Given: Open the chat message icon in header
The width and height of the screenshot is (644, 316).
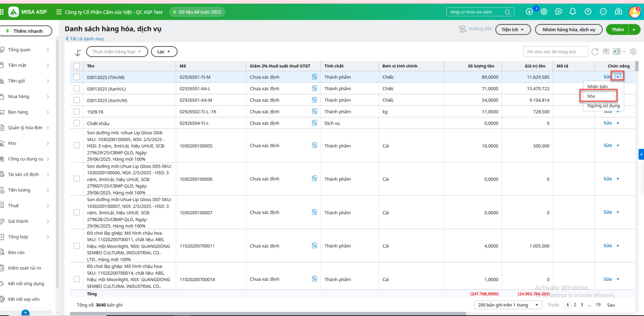Looking at the screenshot, I should click(x=558, y=12).
